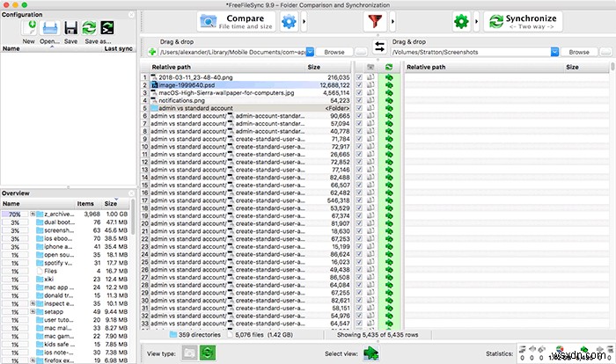Click the 70% usage bar for z_archive
Screen dimensions: 616x364
[x=15, y=215]
